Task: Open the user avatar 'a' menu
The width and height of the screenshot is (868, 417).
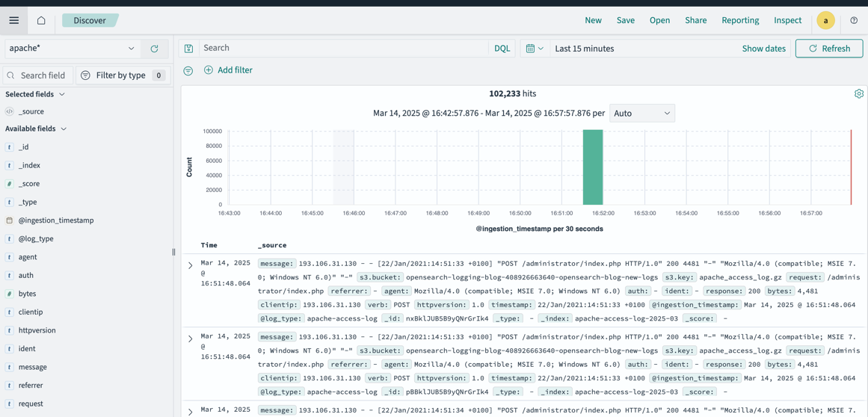Action: pyautogui.click(x=825, y=20)
